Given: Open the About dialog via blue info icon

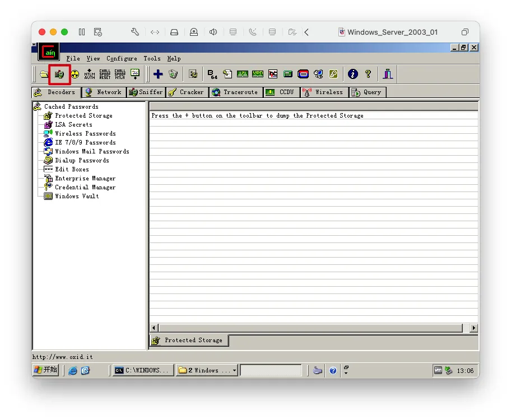Looking at the screenshot, I should (352, 74).
